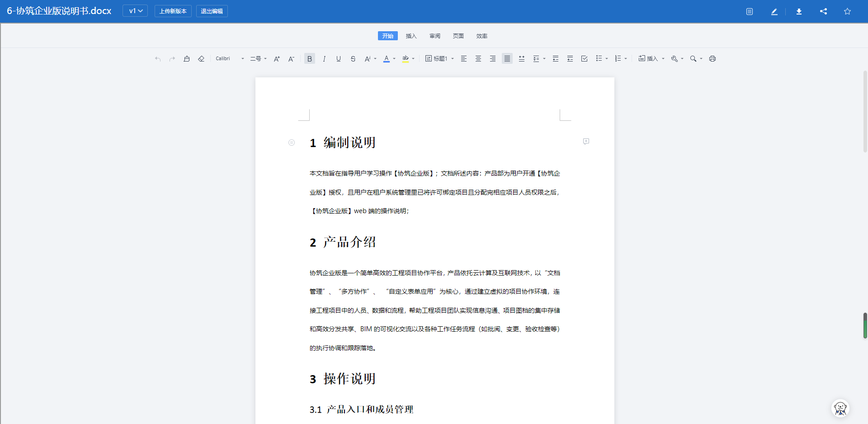Viewport: 868px width, 424px height.
Task: Open the v1 version dropdown
Action: pos(135,11)
